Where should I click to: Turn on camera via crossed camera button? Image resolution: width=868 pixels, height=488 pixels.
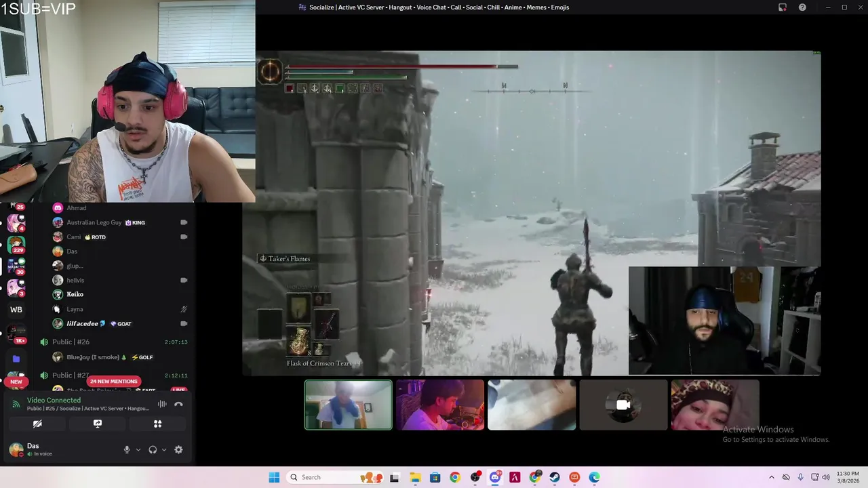37,424
